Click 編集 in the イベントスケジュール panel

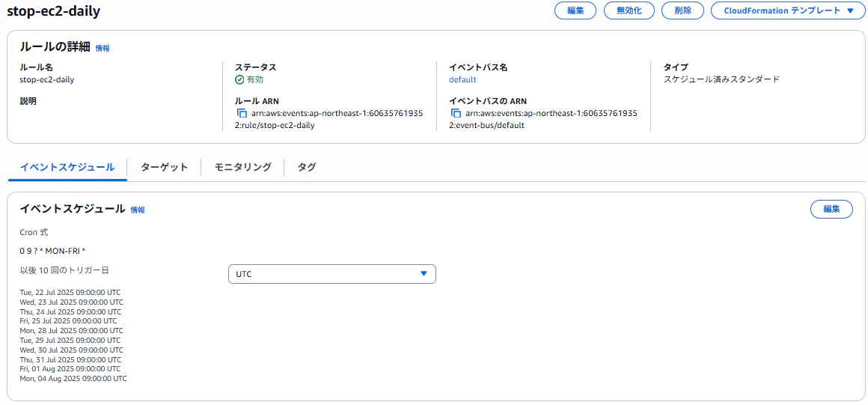pyautogui.click(x=831, y=209)
